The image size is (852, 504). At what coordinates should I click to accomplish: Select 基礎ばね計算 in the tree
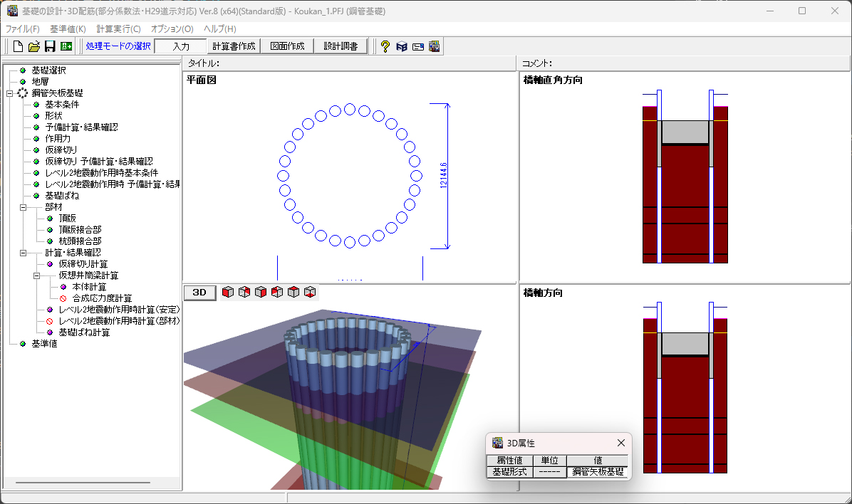(84, 332)
